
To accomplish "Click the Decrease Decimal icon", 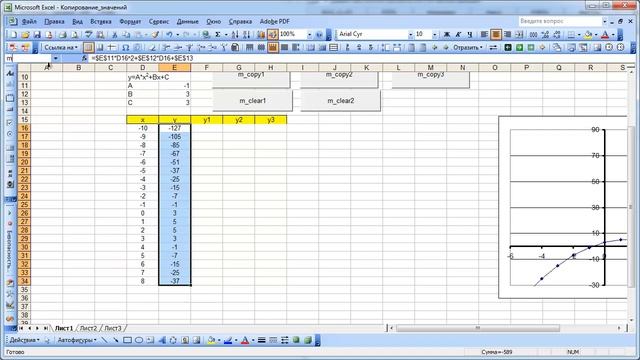I will point(556,35).
